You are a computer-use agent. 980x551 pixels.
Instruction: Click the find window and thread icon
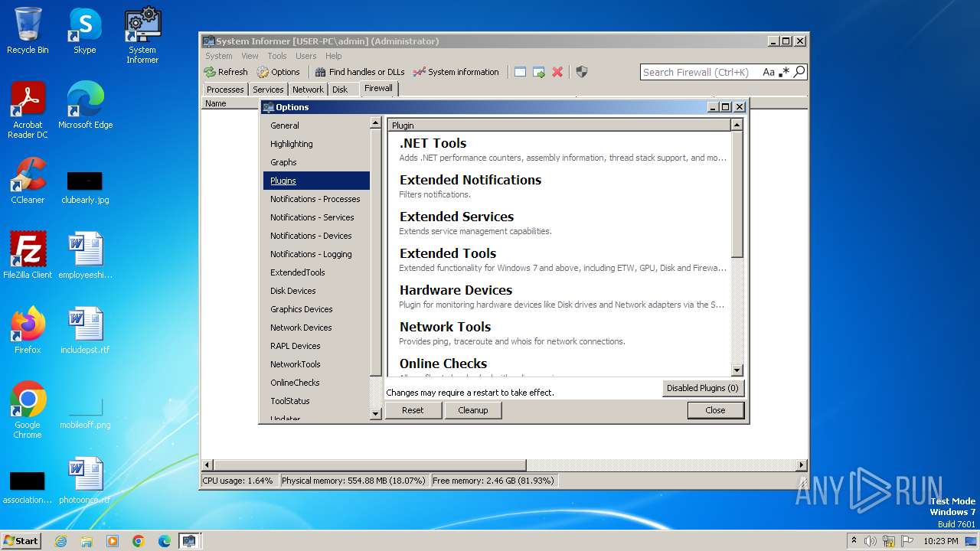(539, 72)
